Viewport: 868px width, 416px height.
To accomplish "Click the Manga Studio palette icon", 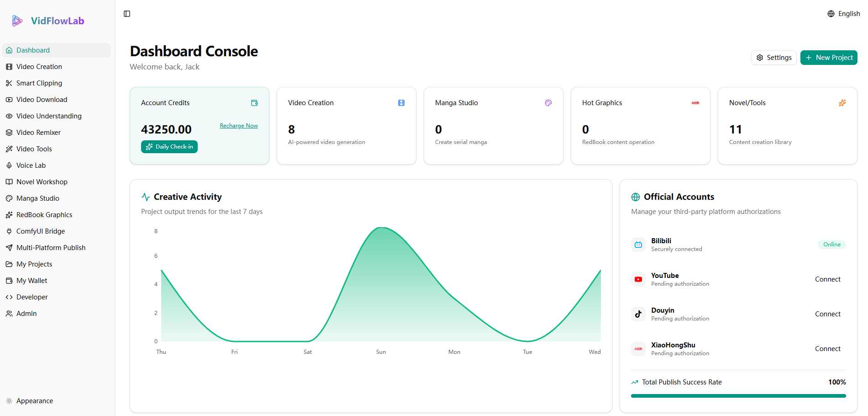I will click(x=548, y=103).
